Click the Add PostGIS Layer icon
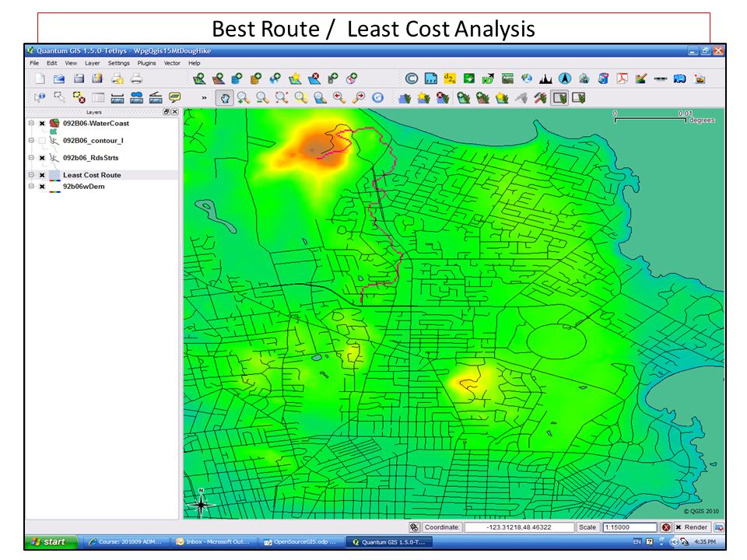This screenshot has width=747, height=560. click(237, 79)
